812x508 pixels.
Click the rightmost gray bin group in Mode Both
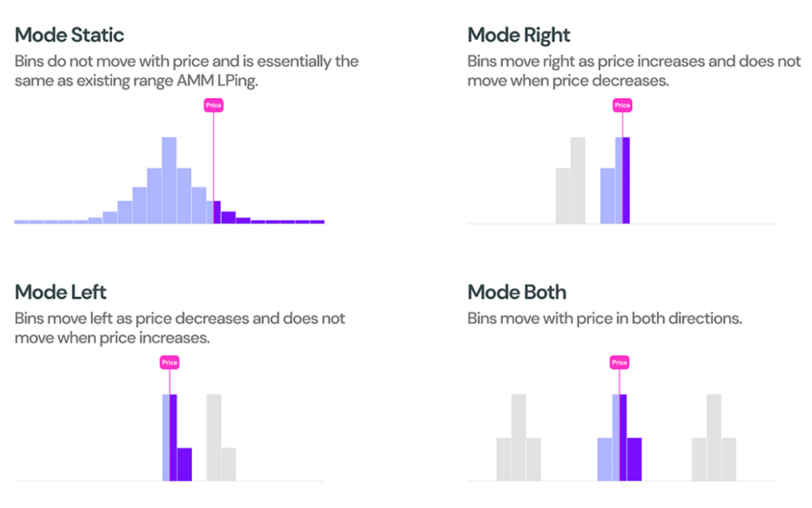pos(714,437)
